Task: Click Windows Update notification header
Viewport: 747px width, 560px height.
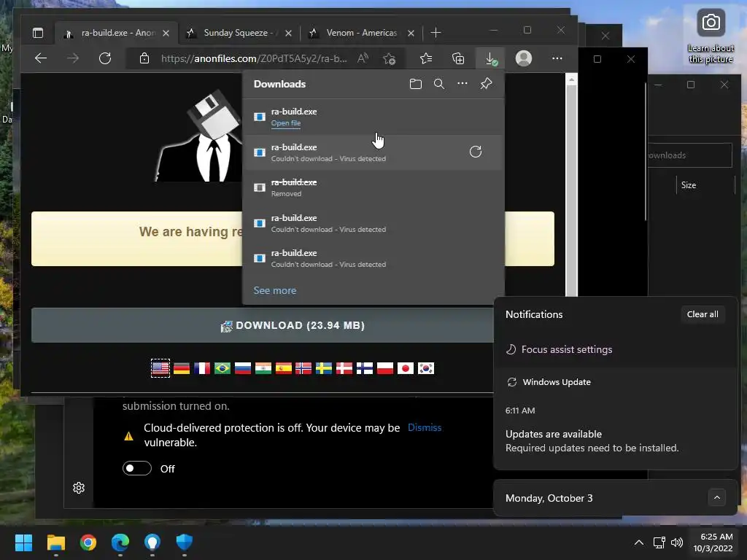Action: click(x=557, y=382)
